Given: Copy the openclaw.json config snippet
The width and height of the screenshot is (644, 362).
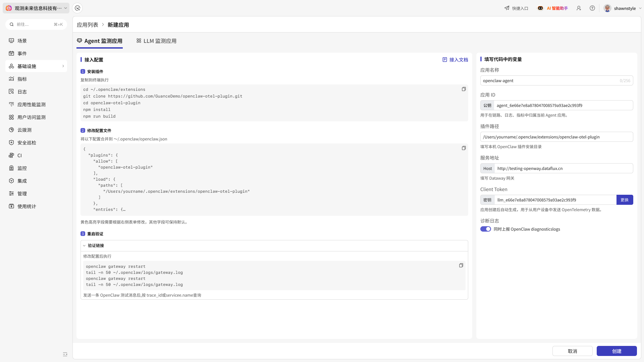Looking at the screenshot, I should (x=464, y=148).
